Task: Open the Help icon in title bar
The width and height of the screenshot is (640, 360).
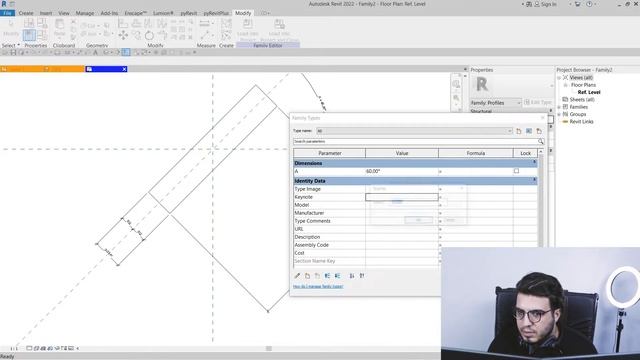Action: pos(589,4)
